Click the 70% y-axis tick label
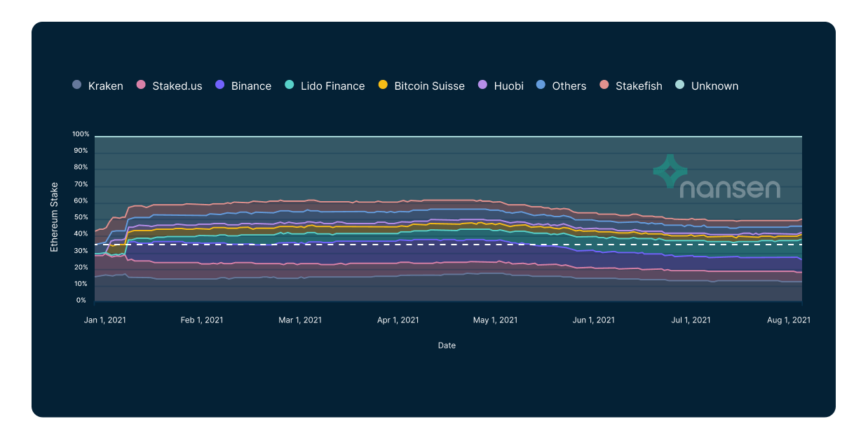The height and width of the screenshot is (438, 868). (x=82, y=184)
